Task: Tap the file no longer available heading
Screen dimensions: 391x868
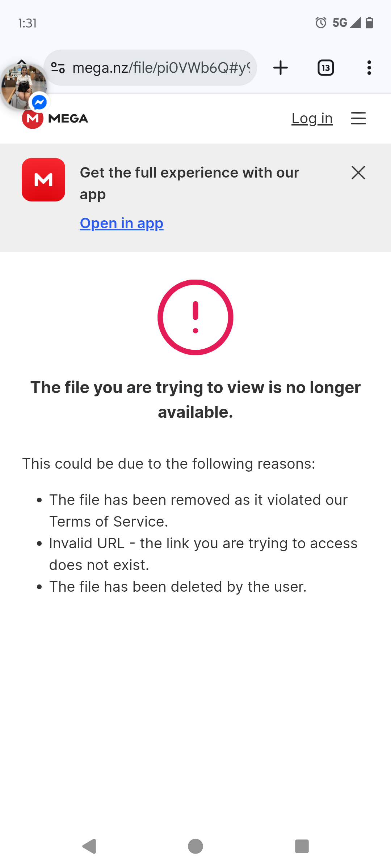Action: [195, 400]
